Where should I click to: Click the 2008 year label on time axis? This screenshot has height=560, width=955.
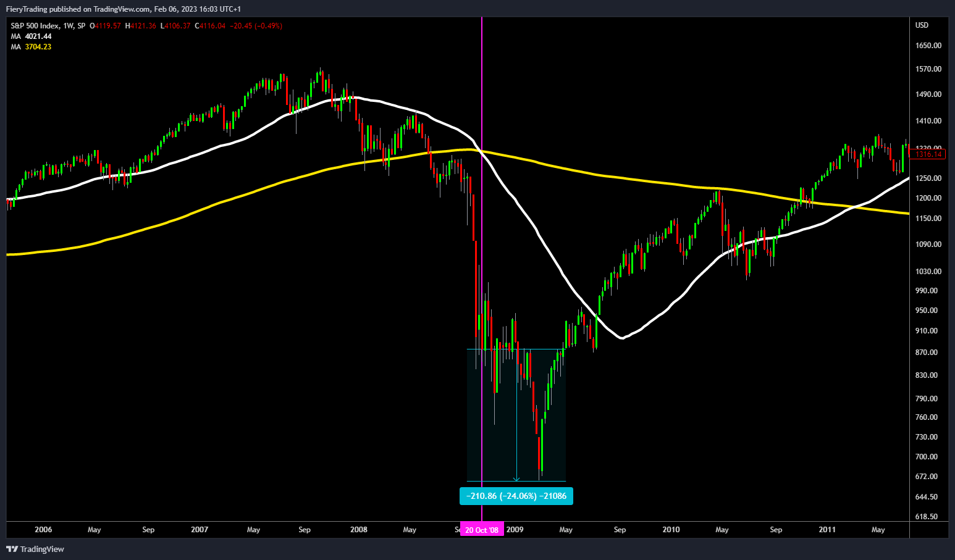[x=359, y=530]
